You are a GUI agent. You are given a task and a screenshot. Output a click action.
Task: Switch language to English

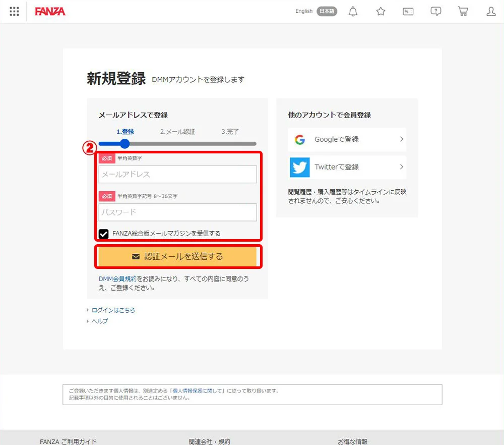(x=304, y=11)
